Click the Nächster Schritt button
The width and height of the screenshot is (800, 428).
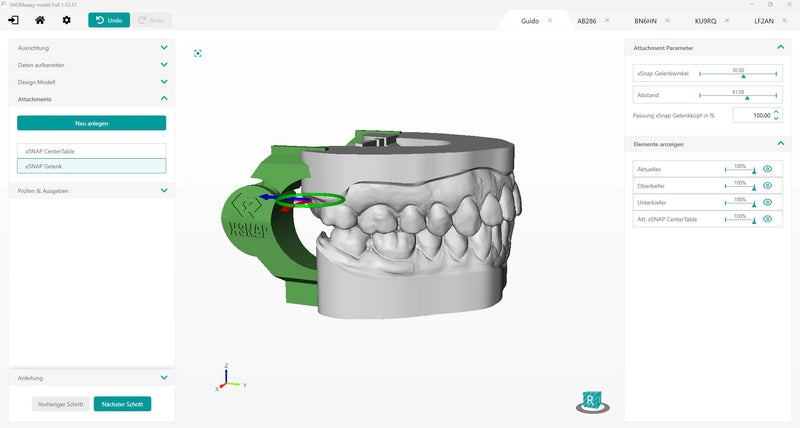(x=122, y=404)
